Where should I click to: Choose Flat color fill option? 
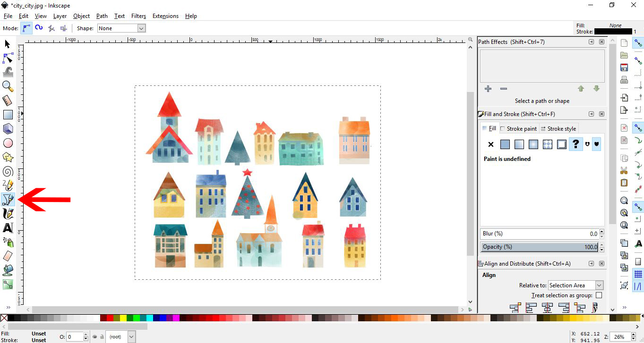(505, 144)
